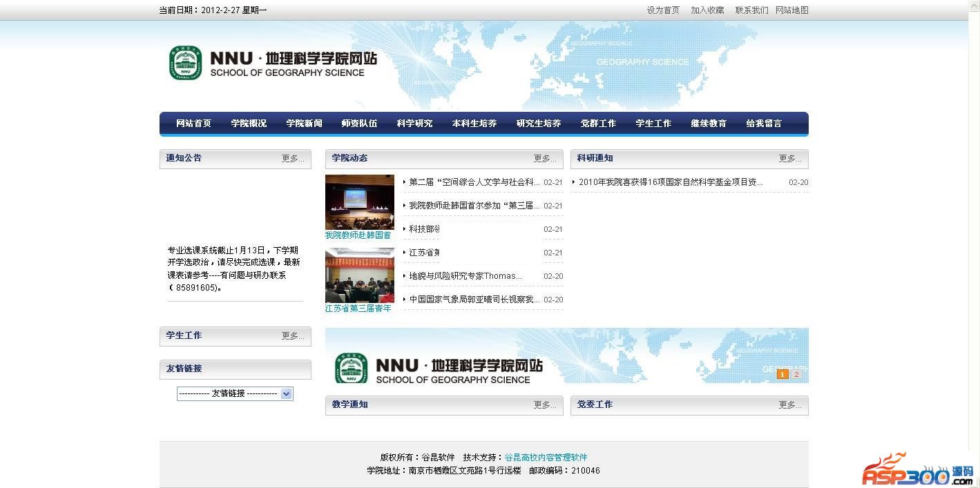Select 科学研究 in the navigation bar

(414, 124)
